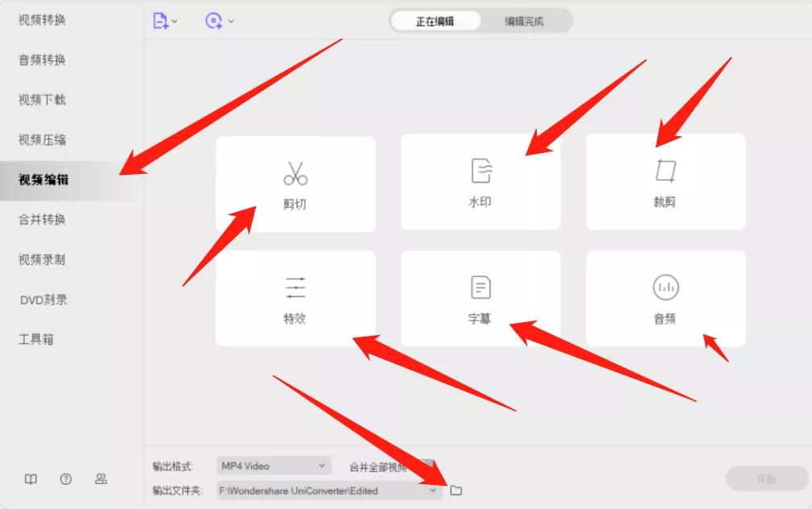This screenshot has height=509, width=812.
Task: Open the 裁剪 crop tool
Action: 666,182
